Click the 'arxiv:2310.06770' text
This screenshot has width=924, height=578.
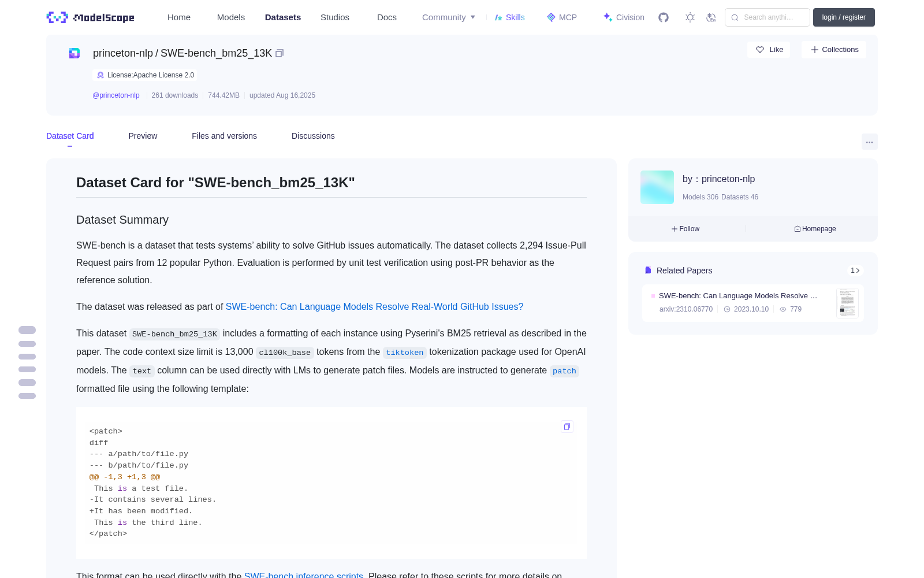686,309
